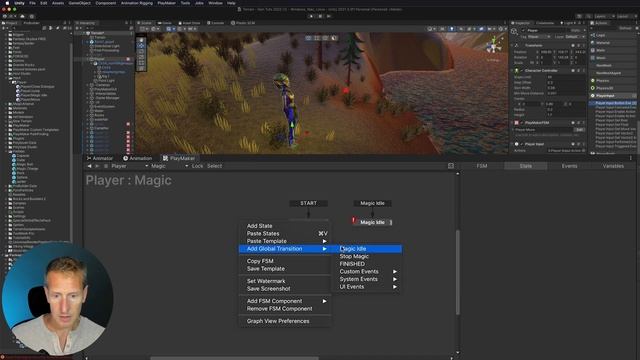This screenshot has width=640, height=360.
Task: Click the scene orientation gizmo
Action: [x=494, y=45]
